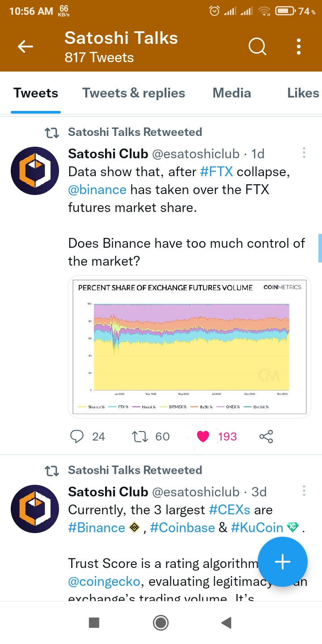The width and height of the screenshot is (322, 644).
Task: Expand options menu for the 1d tweet
Action: coord(304,153)
